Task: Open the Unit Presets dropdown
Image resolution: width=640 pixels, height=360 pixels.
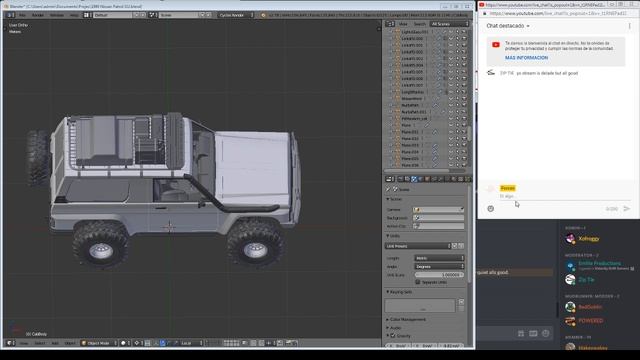Action: click(418, 246)
